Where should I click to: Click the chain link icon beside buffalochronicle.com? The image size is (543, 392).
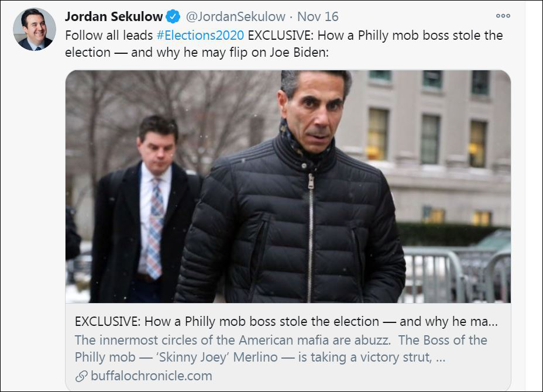[81, 376]
